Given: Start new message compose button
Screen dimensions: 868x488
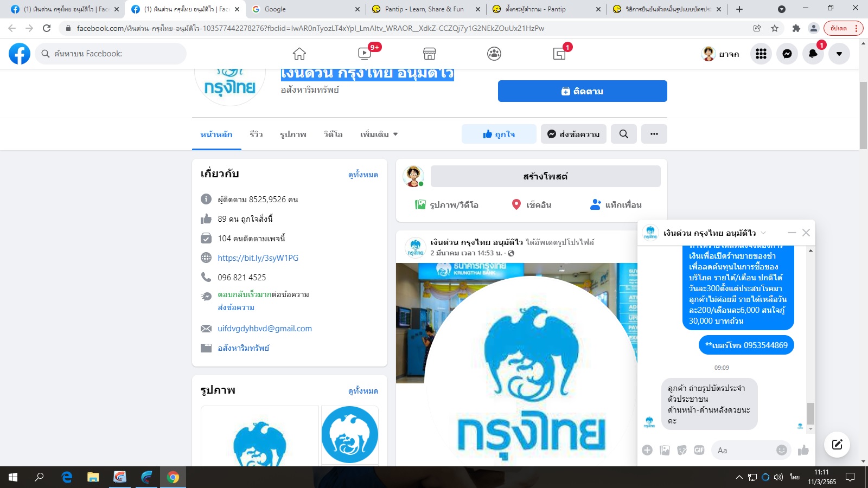Looking at the screenshot, I should (837, 445).
